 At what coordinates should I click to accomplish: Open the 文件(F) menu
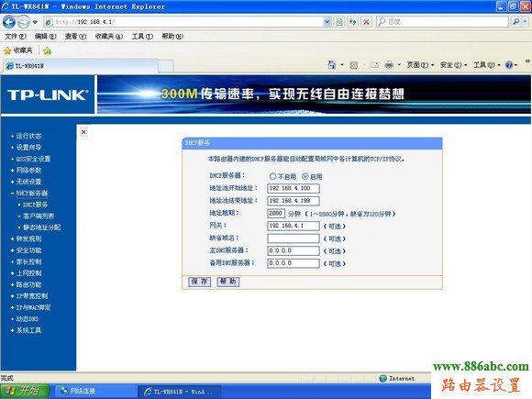(x=16, y=37)
